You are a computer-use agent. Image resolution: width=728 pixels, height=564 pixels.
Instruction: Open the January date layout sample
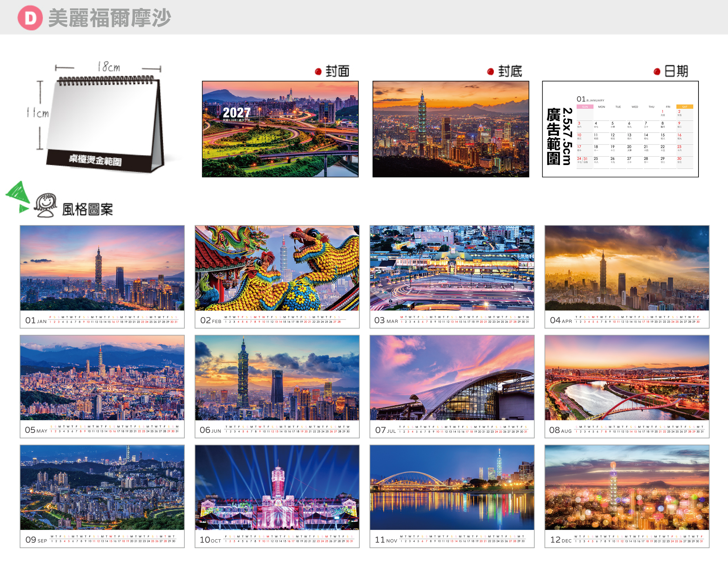click(620, 129)
